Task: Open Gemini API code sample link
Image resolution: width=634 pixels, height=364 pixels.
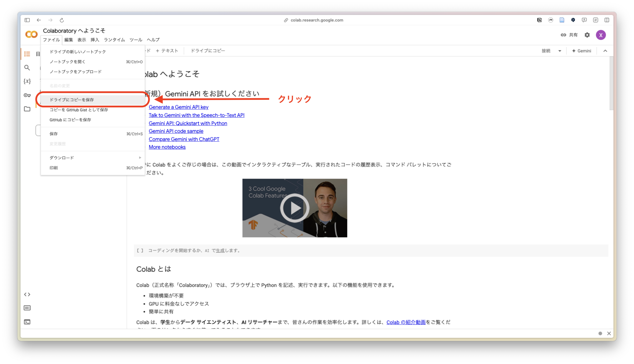Action: (176, 131)
